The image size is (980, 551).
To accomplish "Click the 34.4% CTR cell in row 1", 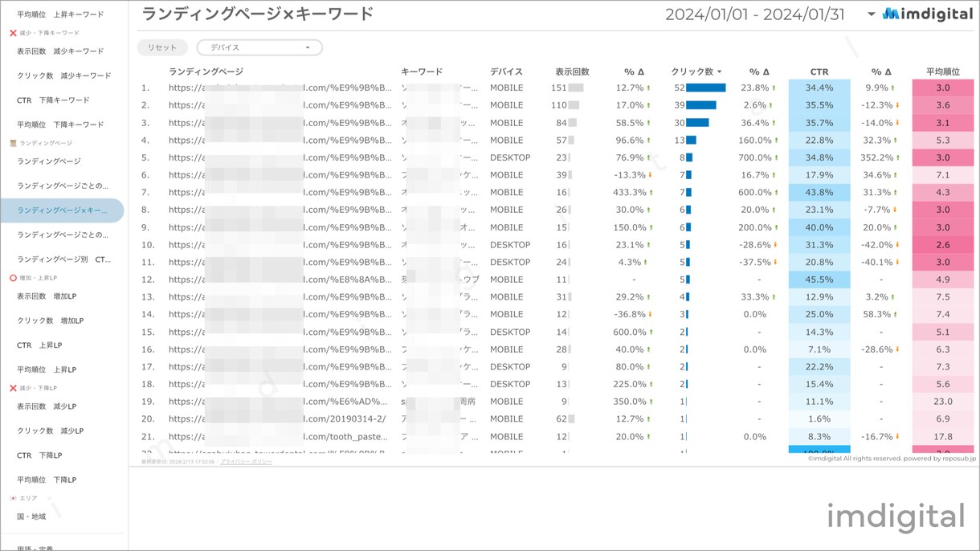I will [819, 88].
